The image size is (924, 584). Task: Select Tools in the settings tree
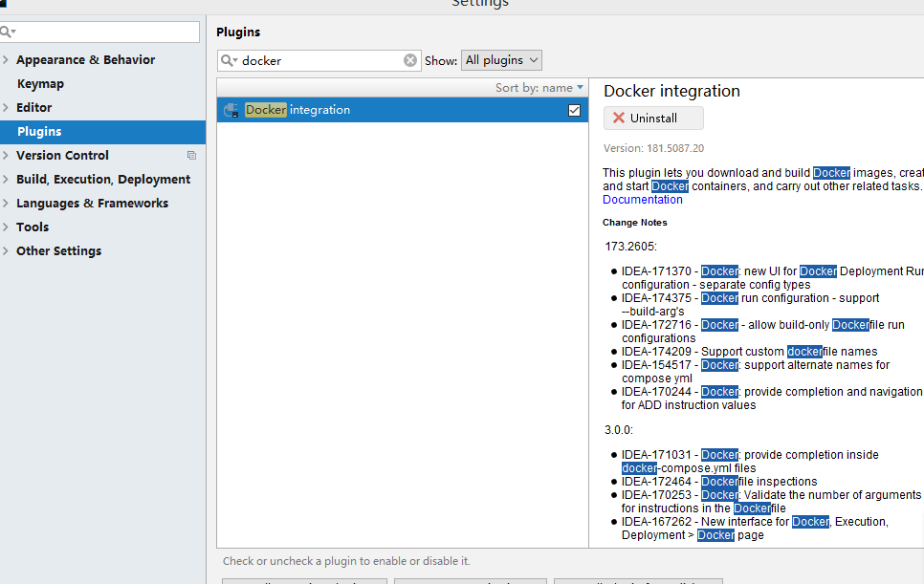[33, 227]
